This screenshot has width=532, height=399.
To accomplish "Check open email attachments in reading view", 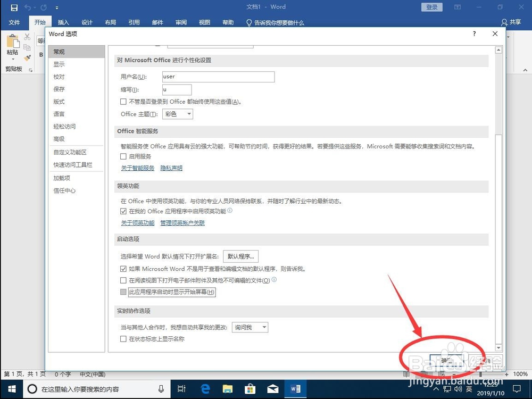I will pos(123,280).
